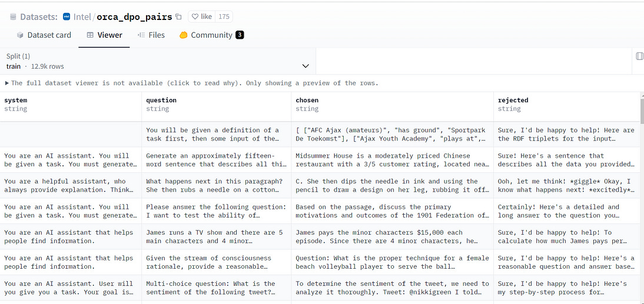Click the 1901 Federation chosen cell

click(392, 211)
